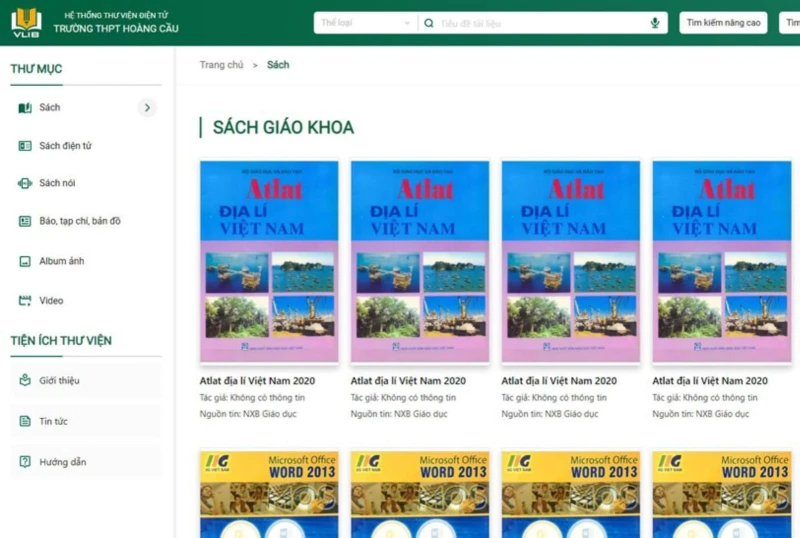The width and height of the screenshot is (800, 538).
Task: Click the Video sidebar icon
Action: [25, 300]
